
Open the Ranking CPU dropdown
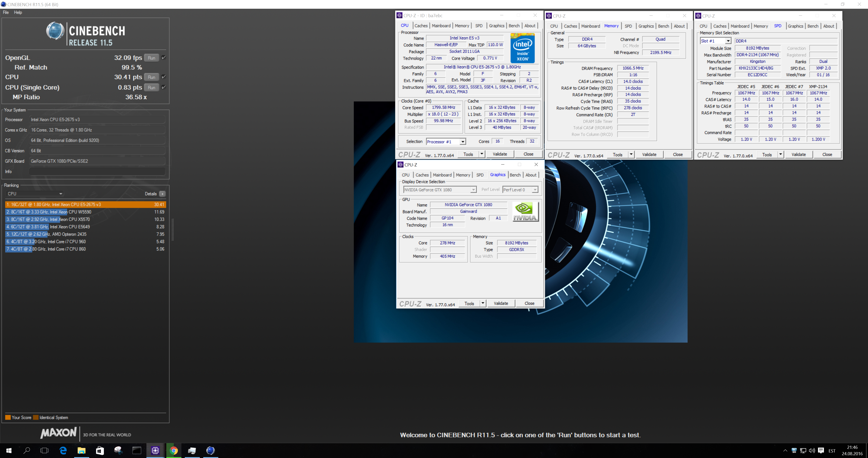click(x=35, y=194)
